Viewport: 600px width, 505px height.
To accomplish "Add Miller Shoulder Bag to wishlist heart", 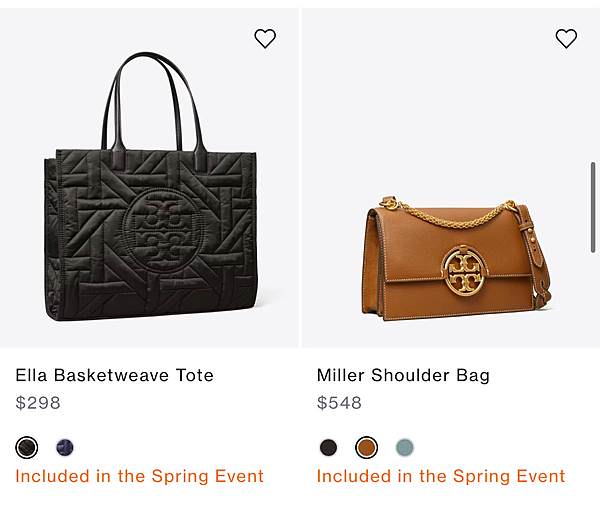I will point(566,39).
